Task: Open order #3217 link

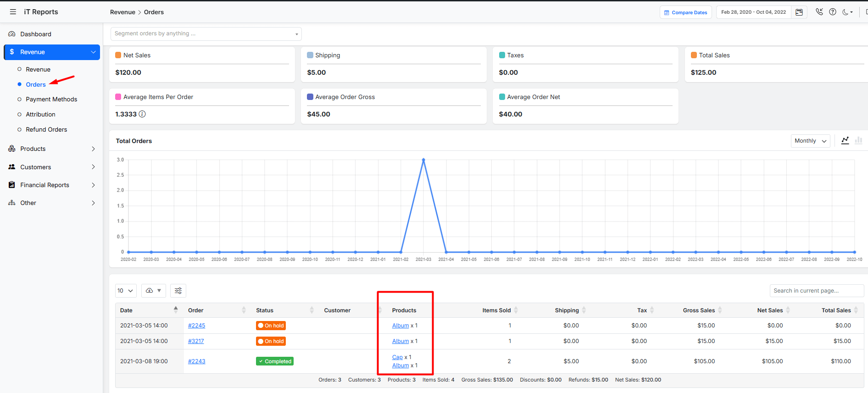Action: click(x=196, y=341)
